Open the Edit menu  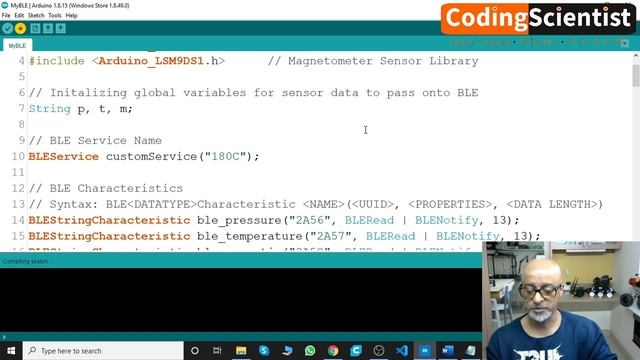(19, 16)
